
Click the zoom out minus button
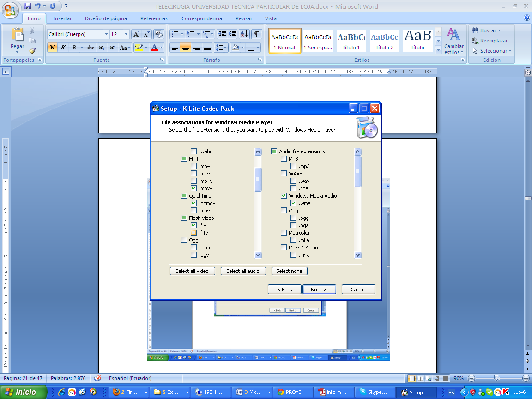tap(472, 378)
